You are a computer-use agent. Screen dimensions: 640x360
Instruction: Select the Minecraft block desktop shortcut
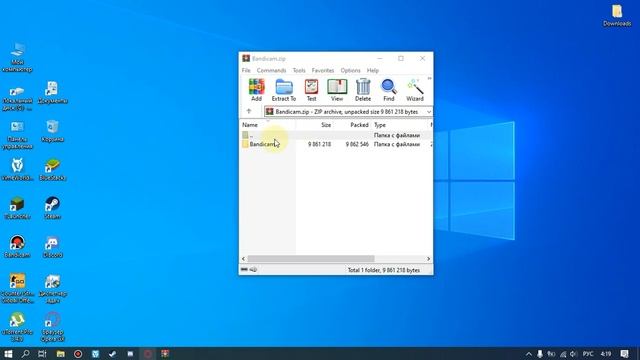pos(17,208)
